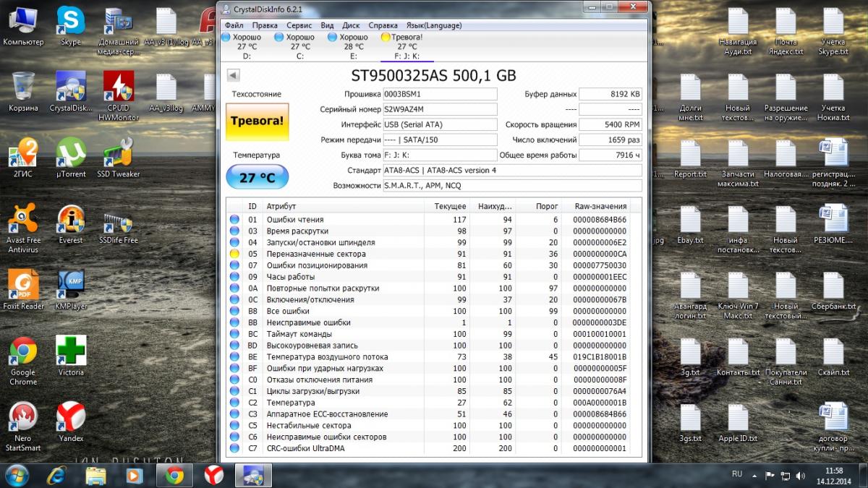Click the Raw-значения column header
Viewport: 868px width, 488px height.
click(600, 206)
